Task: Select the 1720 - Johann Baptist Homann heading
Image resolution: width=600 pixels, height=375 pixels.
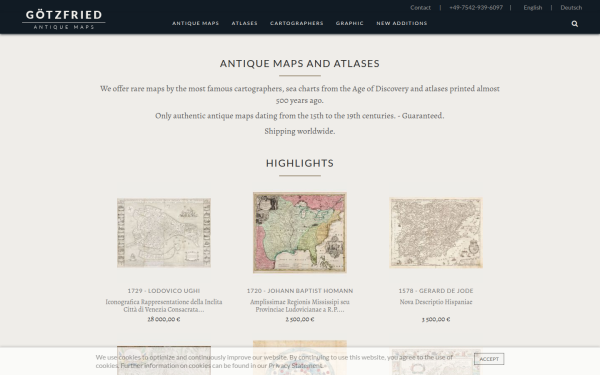Action: [x=300, y=291]
